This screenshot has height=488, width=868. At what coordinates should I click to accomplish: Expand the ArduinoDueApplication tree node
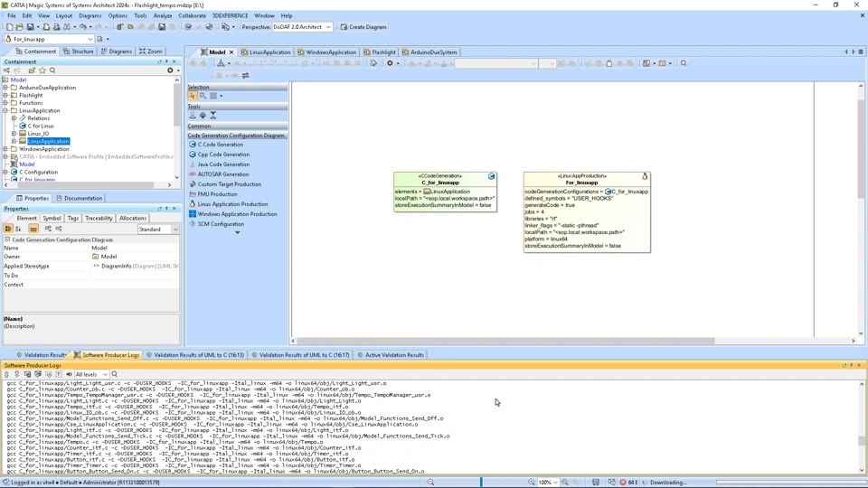pyautogui.click(x=6, y=88)
